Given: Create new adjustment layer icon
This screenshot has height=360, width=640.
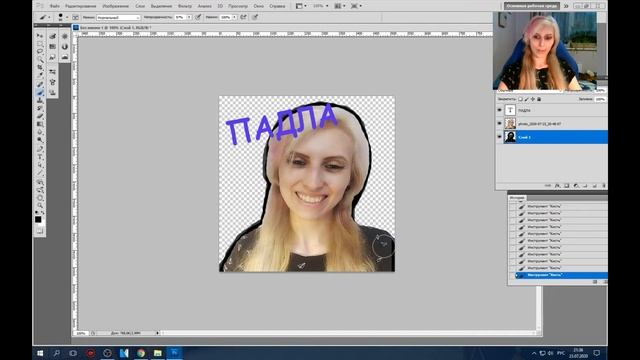Looking at the screenshot, I should (x=576, y=186).
